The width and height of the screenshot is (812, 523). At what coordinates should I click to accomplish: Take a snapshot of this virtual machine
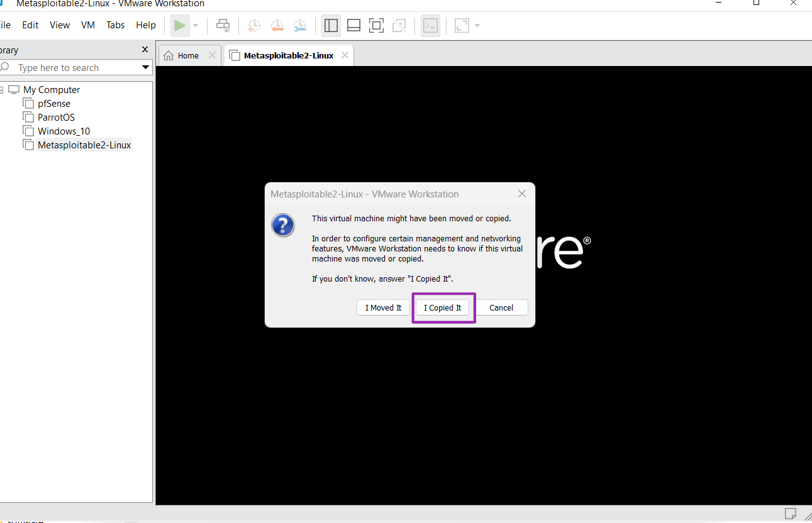[x=254, y=25]
